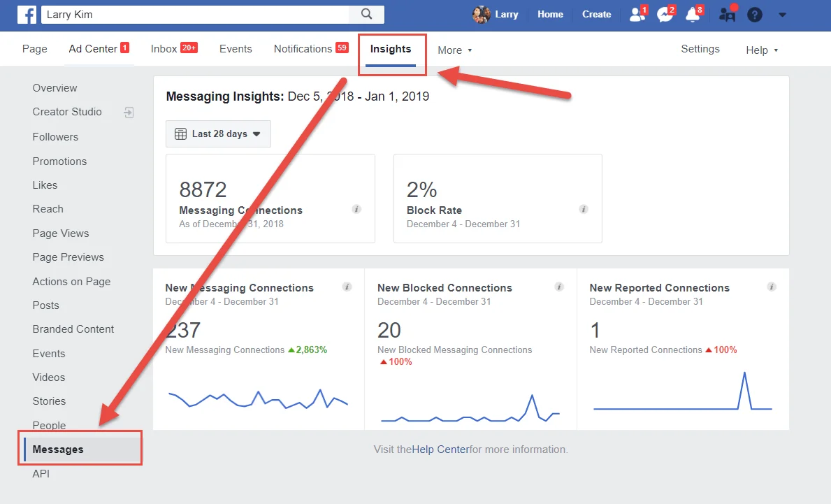
Task: Click in the Larry Kim search field
Action: coord(195,14)
